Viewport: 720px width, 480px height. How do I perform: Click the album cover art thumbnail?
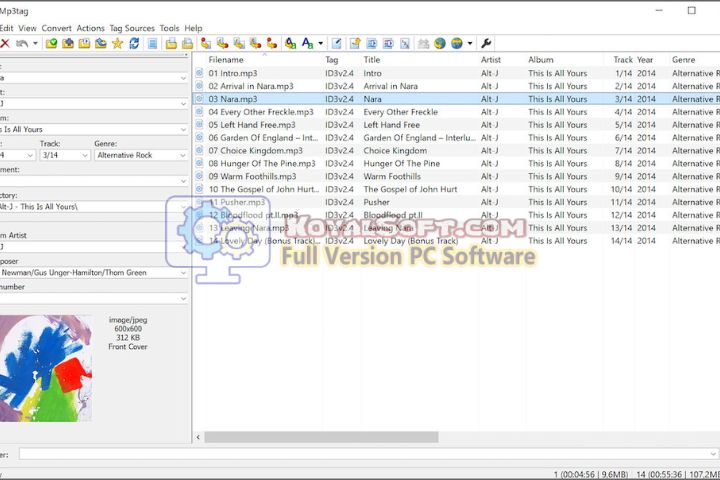coord(45,368)
